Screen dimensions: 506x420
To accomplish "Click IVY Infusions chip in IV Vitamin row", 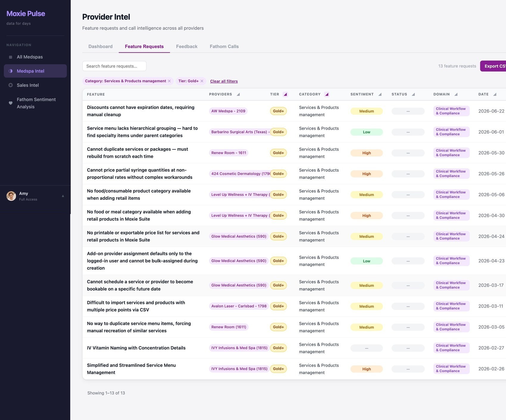I will (239, 348).
